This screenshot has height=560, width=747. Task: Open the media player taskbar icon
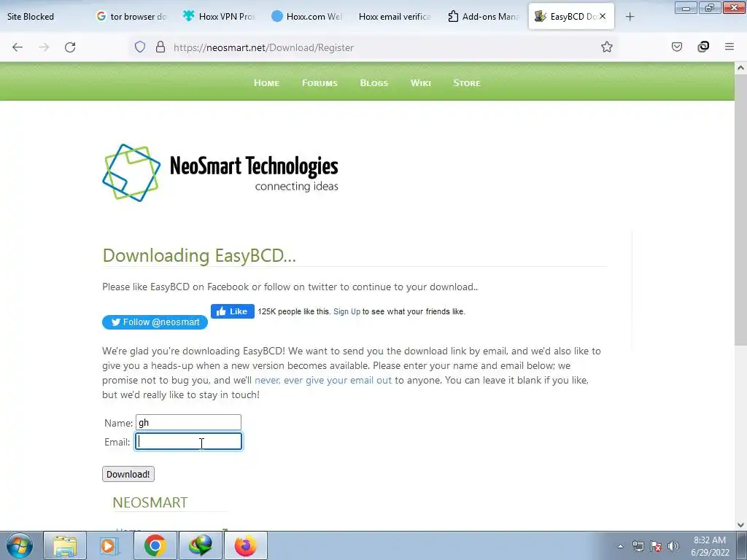coord(109,545)
